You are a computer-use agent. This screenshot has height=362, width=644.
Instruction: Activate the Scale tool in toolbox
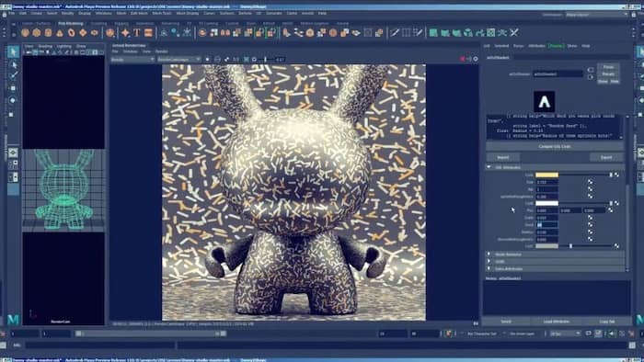click(x=12, y=114)
